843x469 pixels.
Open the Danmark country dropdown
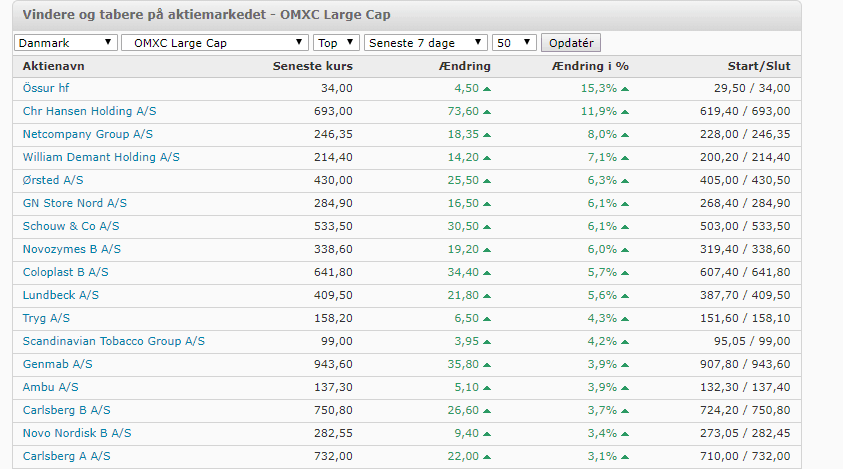pos(65,43)
